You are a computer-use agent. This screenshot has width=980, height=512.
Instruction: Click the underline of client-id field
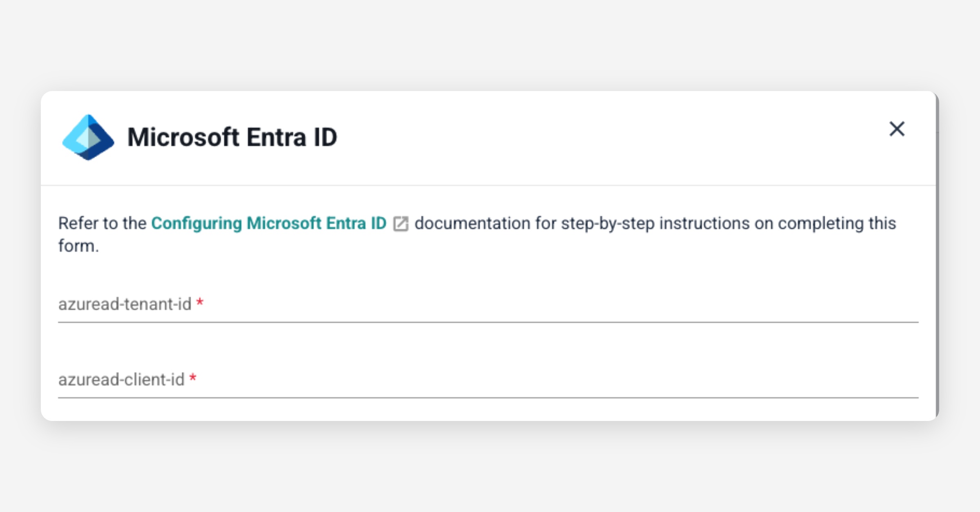(488, 397)
